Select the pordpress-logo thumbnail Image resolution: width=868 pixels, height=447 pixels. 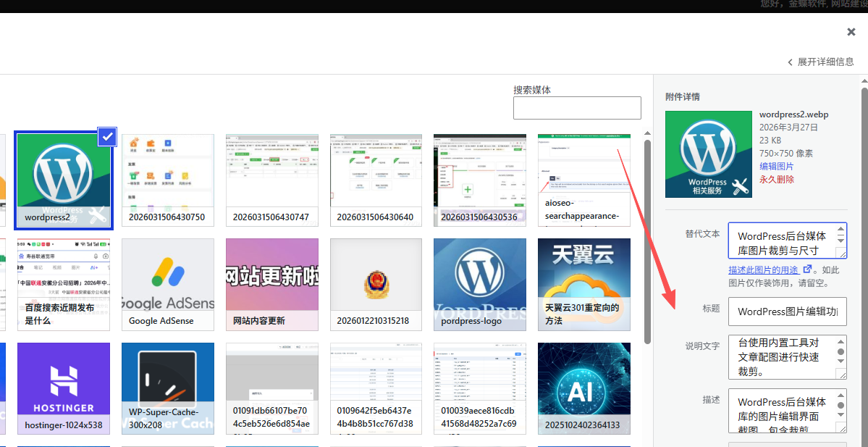pyautogui.click(x=480, y=285)
